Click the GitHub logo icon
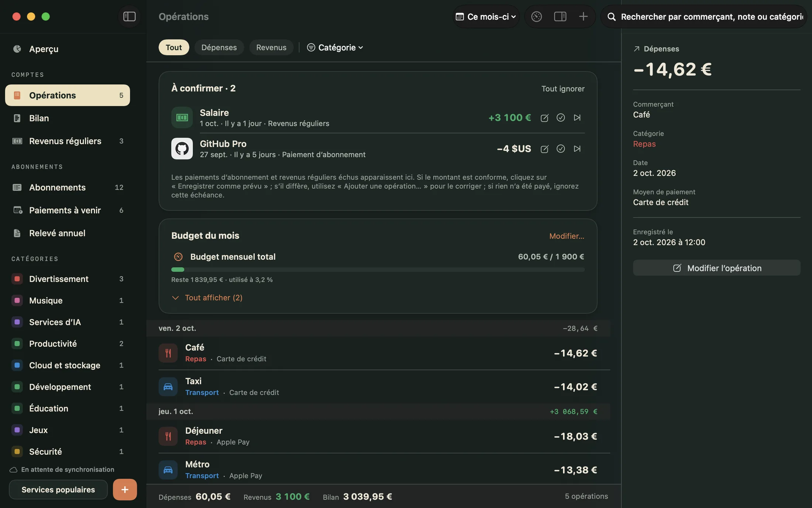The image size is (812, 508). (182, 149)
